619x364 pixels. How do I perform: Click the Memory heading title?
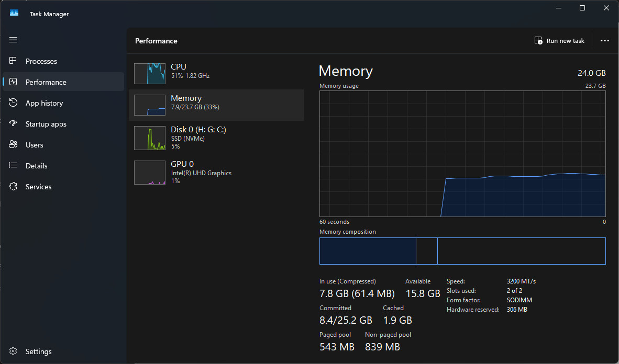tap(346, 71)
